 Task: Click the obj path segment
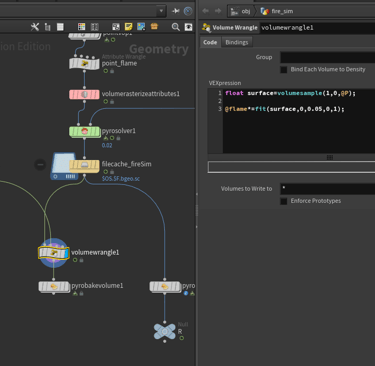click(x=241, y=11)
